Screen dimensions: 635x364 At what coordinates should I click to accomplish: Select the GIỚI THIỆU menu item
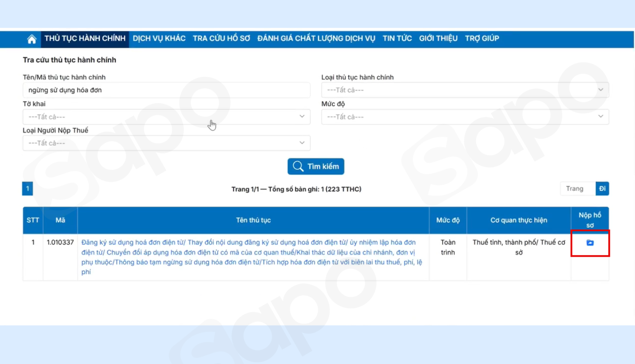pos(438,39)
